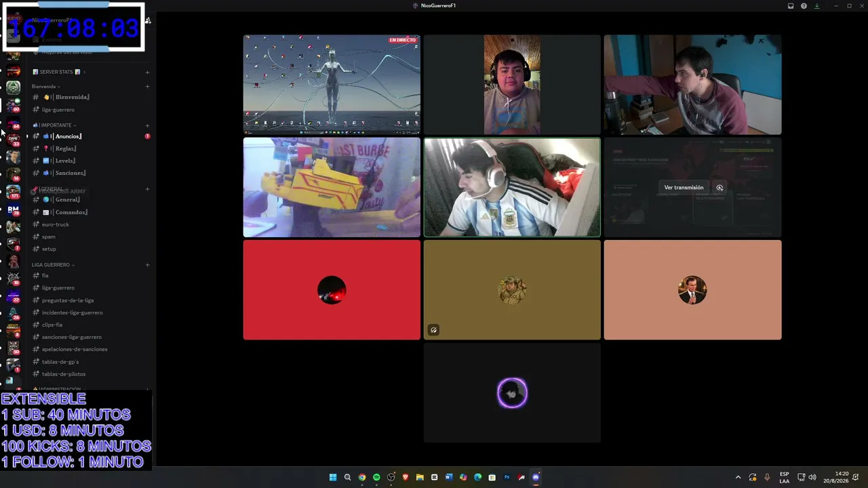Open the setup channel
Viewport: 868px width, 488px height.
tap(89, 249)
